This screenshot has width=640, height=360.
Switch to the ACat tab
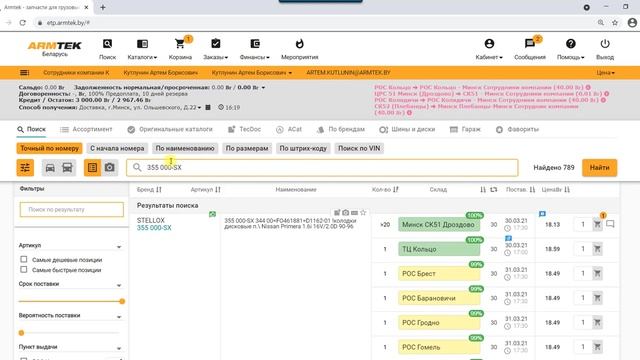289,129
